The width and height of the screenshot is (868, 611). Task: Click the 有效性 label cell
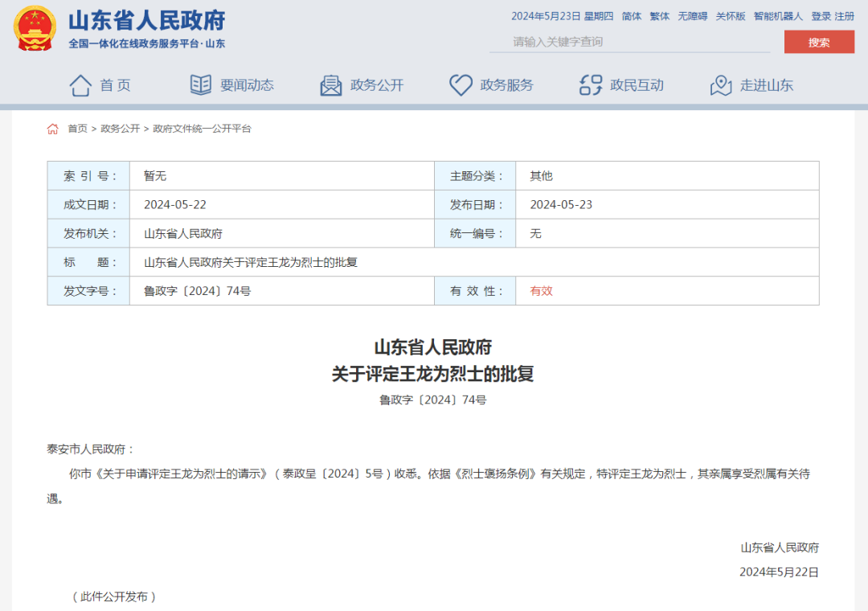click(475, 291)
